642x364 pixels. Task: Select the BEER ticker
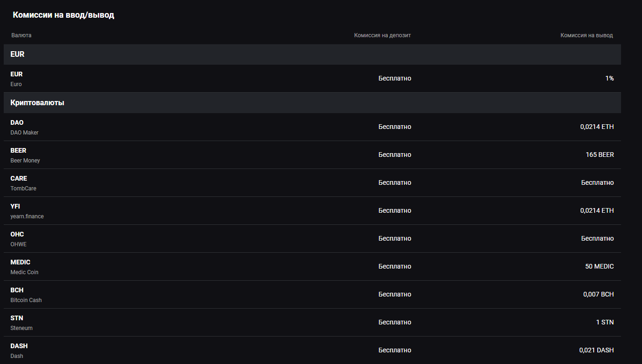tap(19, 150)
